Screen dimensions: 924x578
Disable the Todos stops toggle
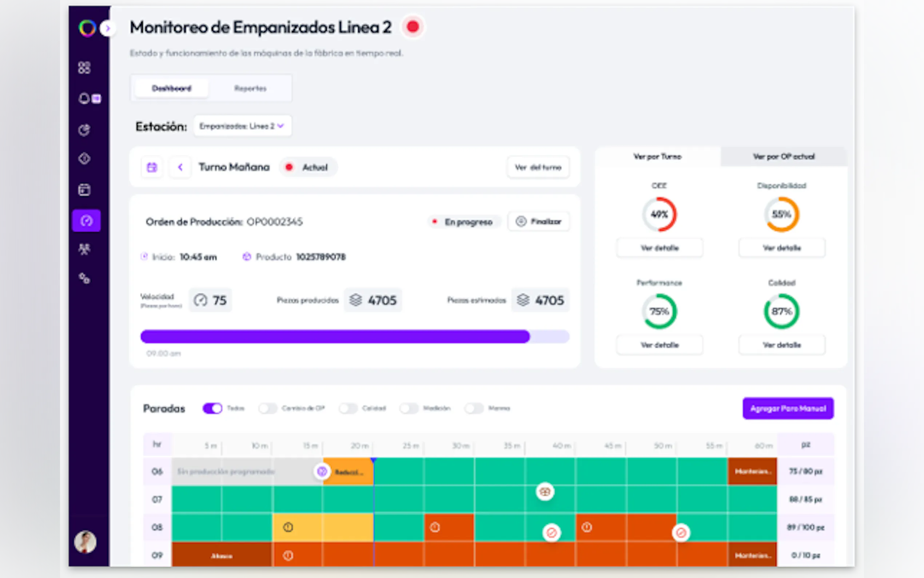(212, 408)
